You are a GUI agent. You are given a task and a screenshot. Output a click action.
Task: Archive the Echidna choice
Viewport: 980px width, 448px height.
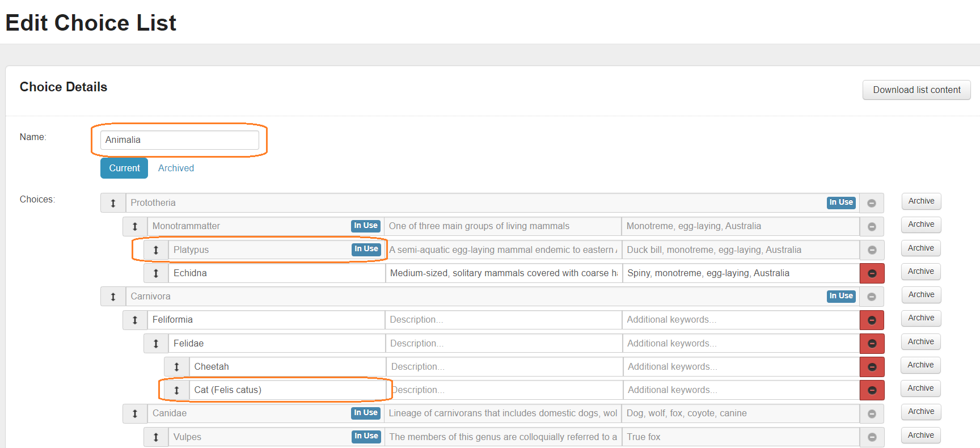pos(920,272)
